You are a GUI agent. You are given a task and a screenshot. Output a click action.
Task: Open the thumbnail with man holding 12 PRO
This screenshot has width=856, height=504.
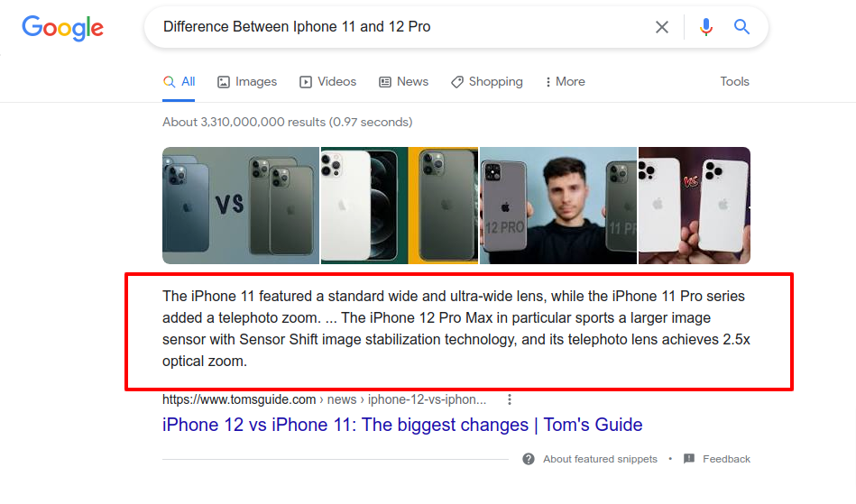558,206
